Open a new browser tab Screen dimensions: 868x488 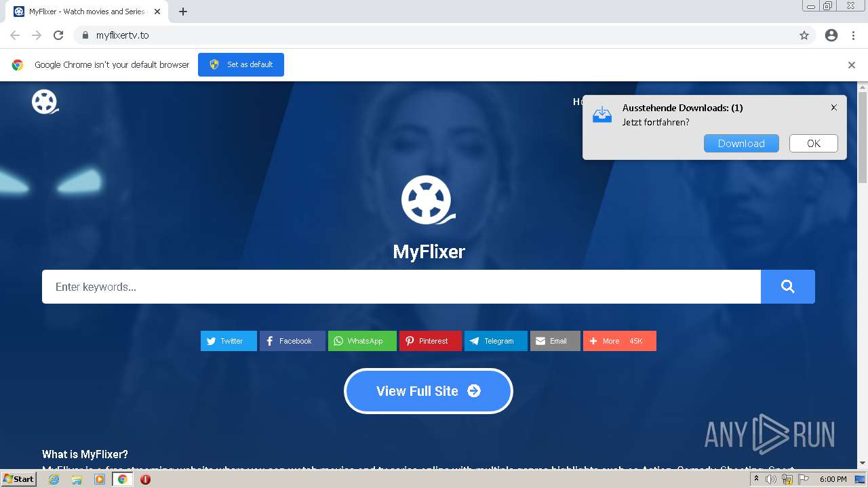(183, 12)
